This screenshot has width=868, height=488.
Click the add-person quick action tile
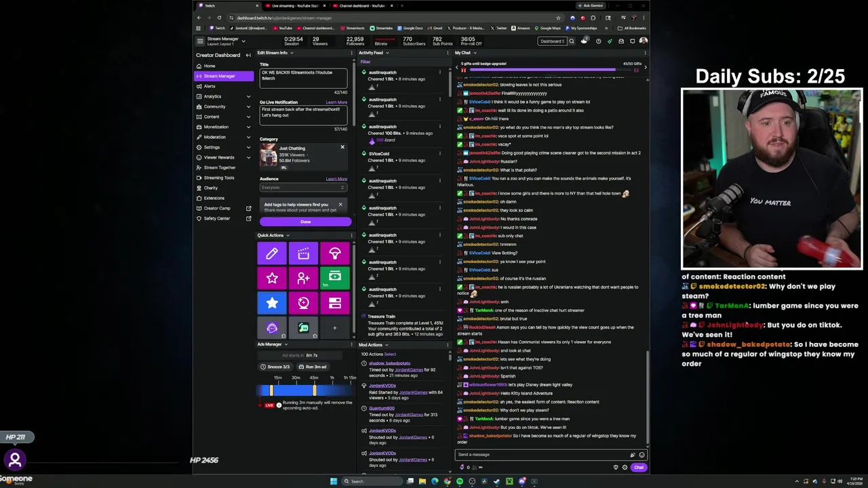(303, 279)
